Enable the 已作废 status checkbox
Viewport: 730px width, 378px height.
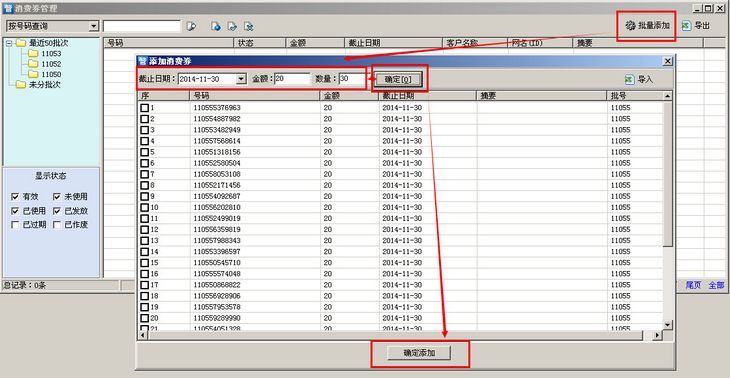[57, 225]
